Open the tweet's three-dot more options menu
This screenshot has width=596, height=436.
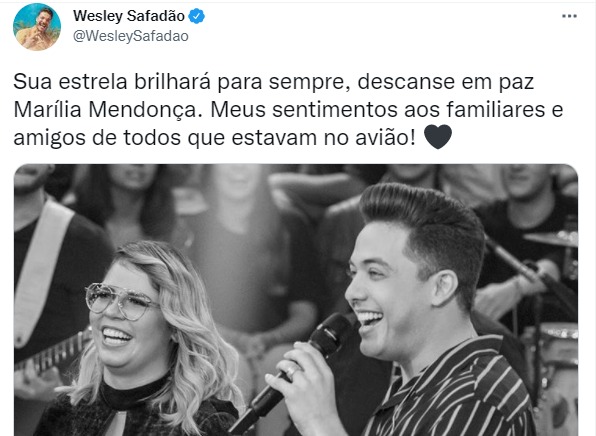(x=569, y=16)
